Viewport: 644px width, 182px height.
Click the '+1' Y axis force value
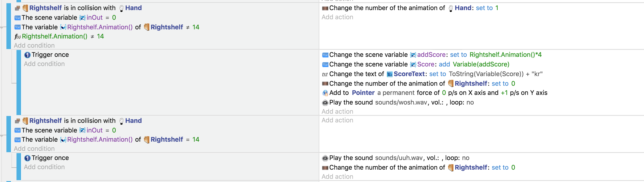tap(504, 93)
